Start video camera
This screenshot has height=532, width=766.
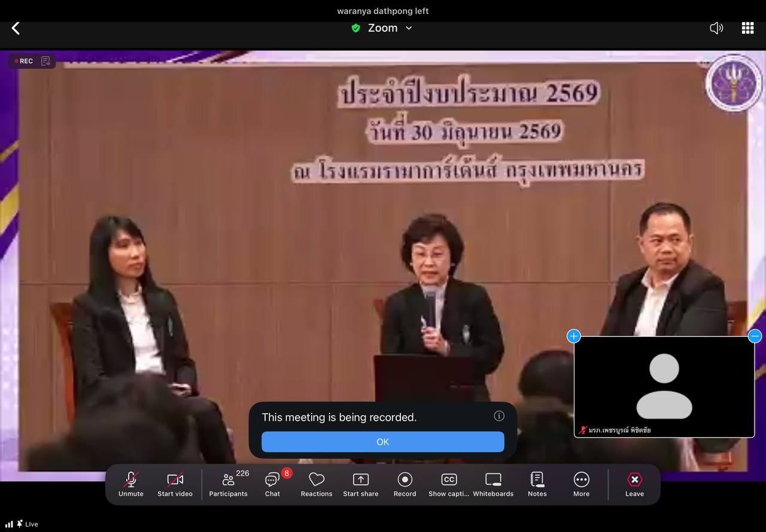[175, 485]
